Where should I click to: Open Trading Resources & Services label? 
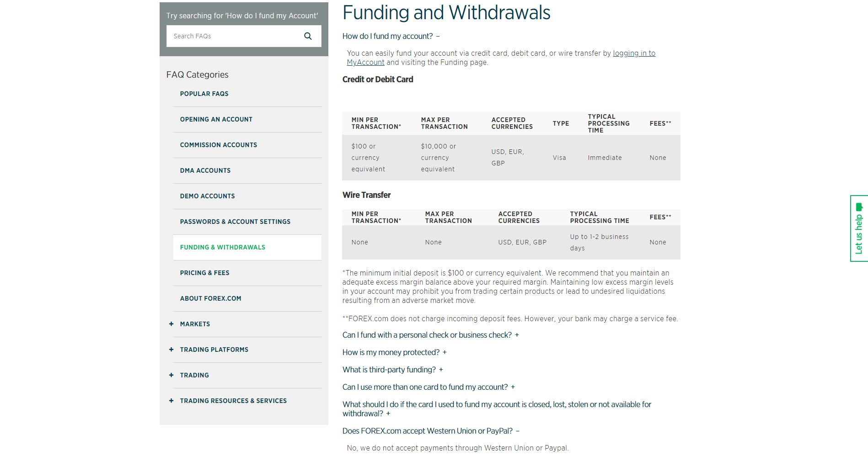233,401
